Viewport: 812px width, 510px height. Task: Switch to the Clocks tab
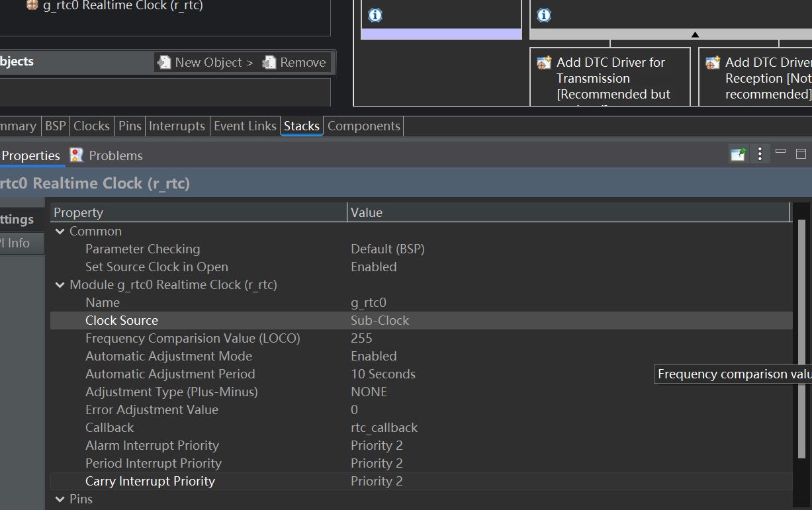[91, 126]
